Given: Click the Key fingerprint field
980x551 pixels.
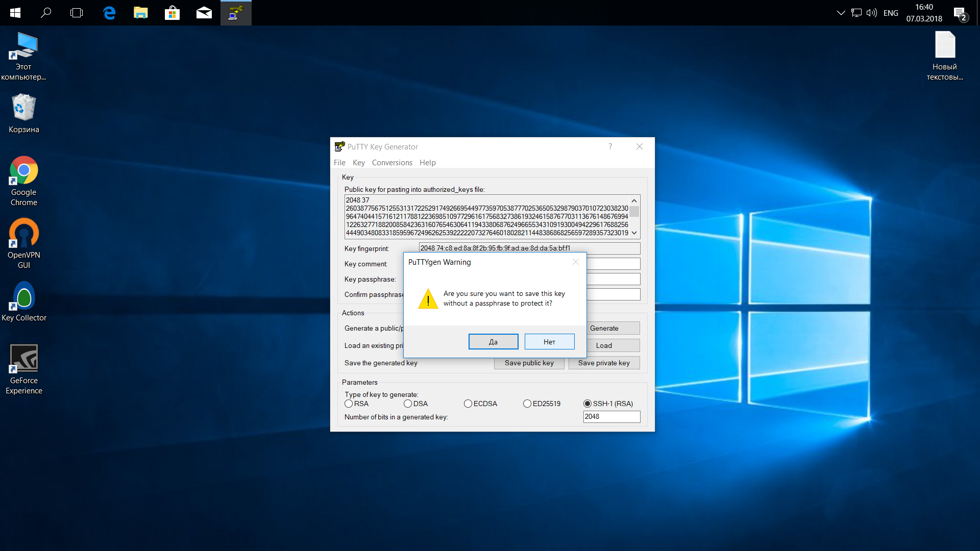Looking at the screenshot, I should pos(529,248).
